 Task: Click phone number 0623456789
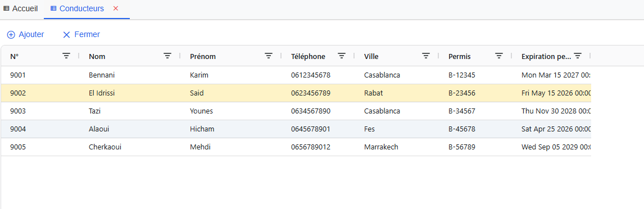(x=311, y=93)
